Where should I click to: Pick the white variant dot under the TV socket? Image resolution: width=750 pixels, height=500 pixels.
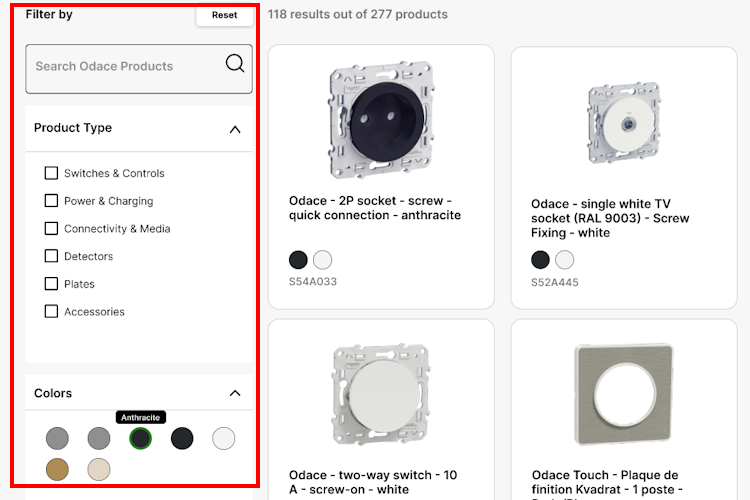coord(565,260)
